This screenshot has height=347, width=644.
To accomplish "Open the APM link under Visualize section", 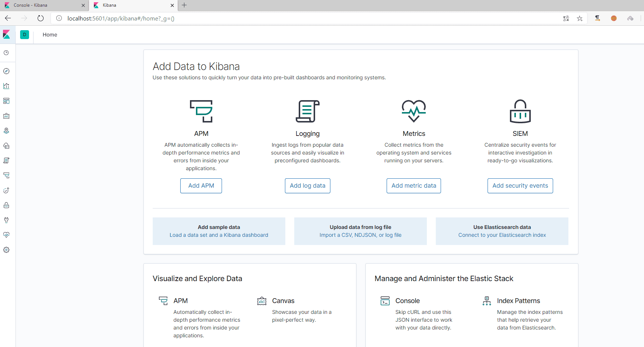I will click(181, 301).
